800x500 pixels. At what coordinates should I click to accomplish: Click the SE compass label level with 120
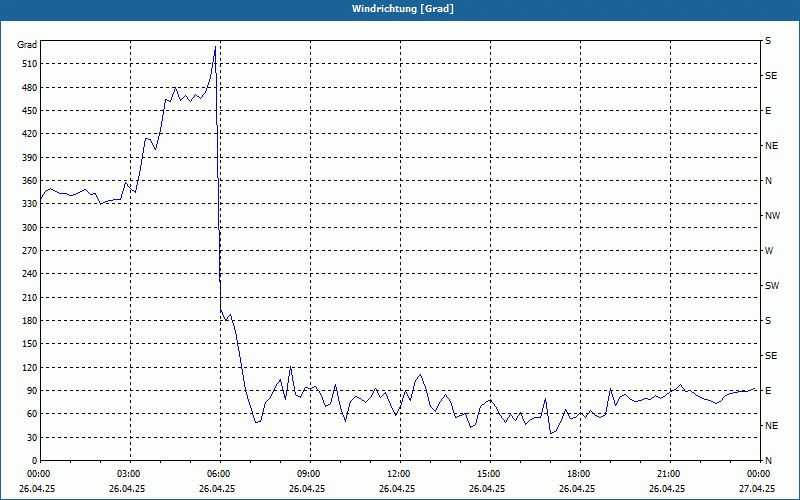(x=771, y=356)
